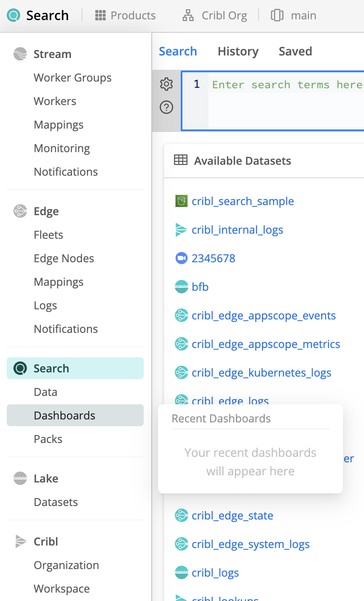The image size is (364, 601).
Task: Open Mappings under Stream
Action: [x=59, y=125]
